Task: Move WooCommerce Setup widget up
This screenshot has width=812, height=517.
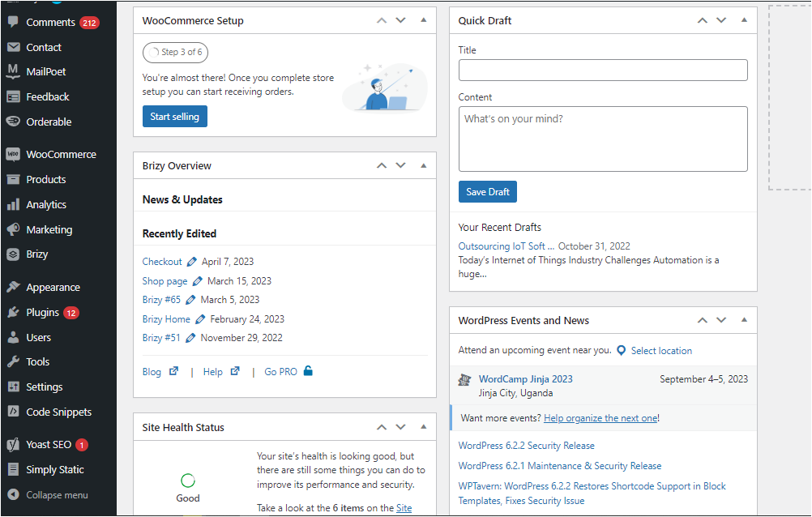Action: click(382, 21)
